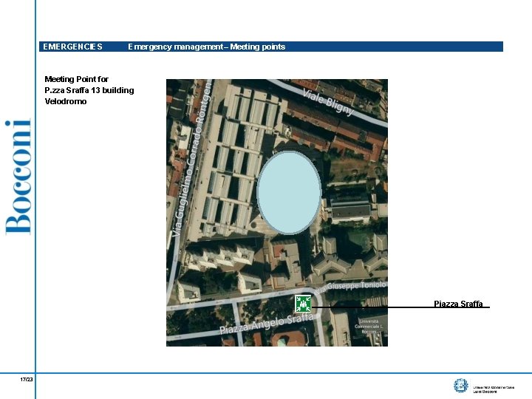Click the 'Meeting Point for' text line

(77, 79)
